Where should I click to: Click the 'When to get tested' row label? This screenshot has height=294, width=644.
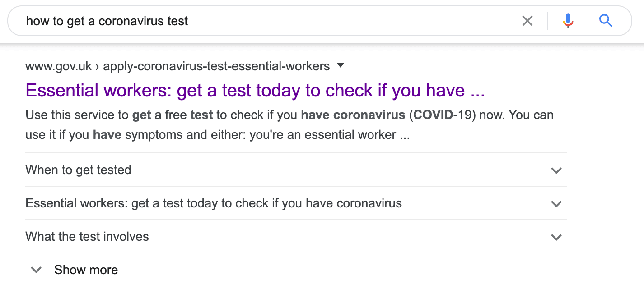(x=78, y=170)
